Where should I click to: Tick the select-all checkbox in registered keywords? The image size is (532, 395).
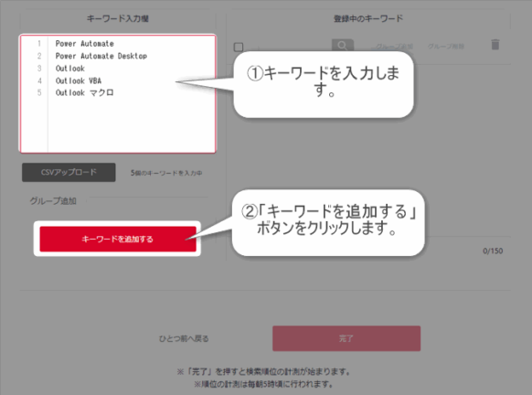tap(239, 47)
